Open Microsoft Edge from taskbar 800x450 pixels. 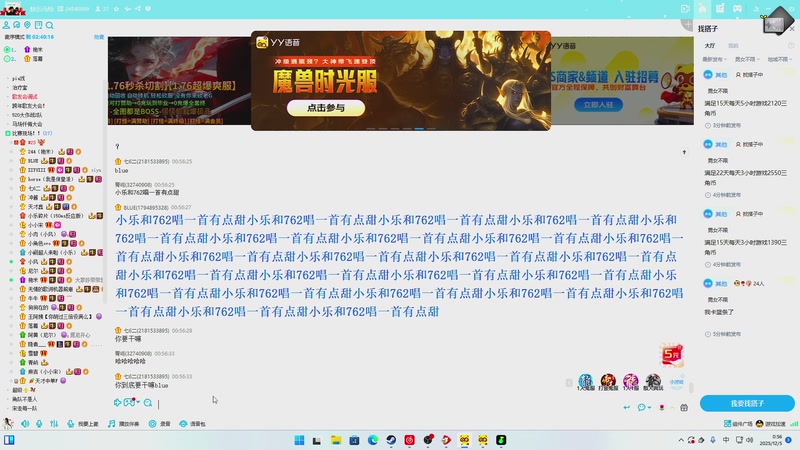click(372, 440)
